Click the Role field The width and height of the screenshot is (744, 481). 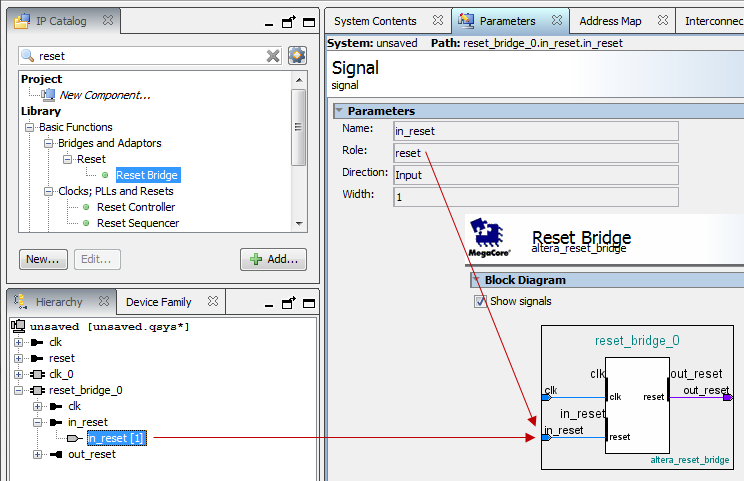coord(536,153)
